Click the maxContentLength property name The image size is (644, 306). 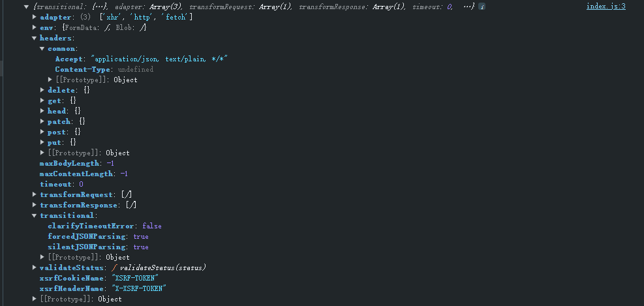pyautogui.click(x=76, y=174)
